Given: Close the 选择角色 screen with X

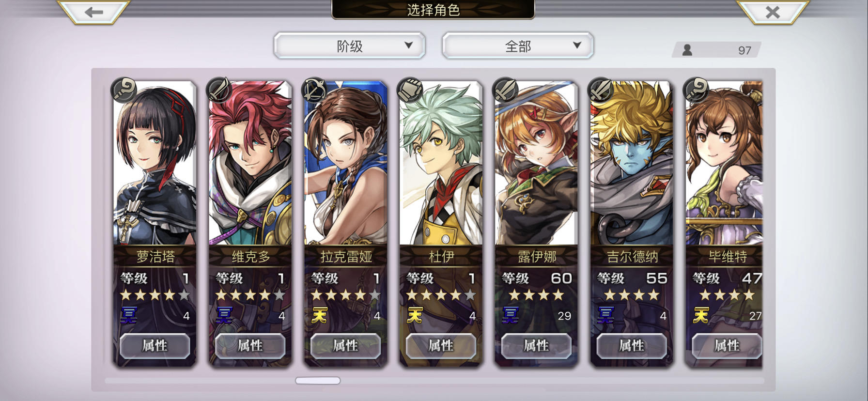Looking at the screenshot, I should 773,12.
